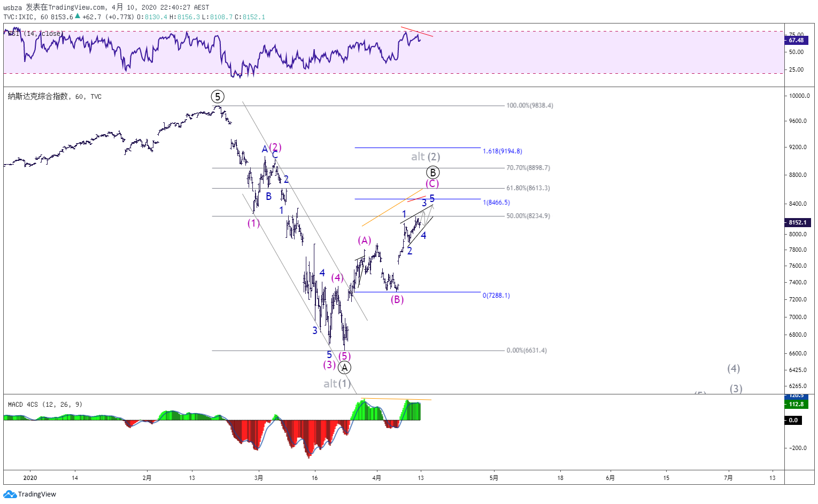
Task: Select the blue 1(8466.5) extension label
Action: point(496,203)
